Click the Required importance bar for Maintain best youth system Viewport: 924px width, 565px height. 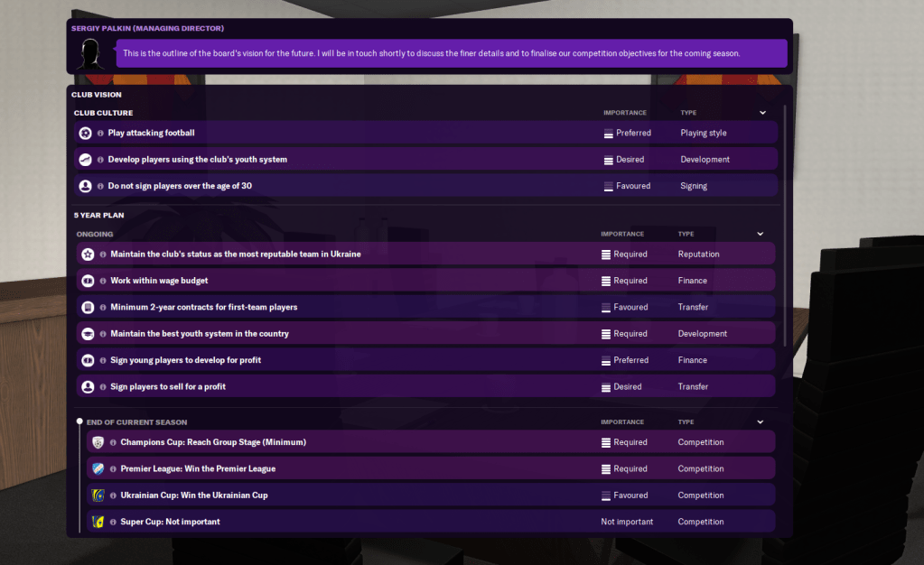click(x=606, y=334)
